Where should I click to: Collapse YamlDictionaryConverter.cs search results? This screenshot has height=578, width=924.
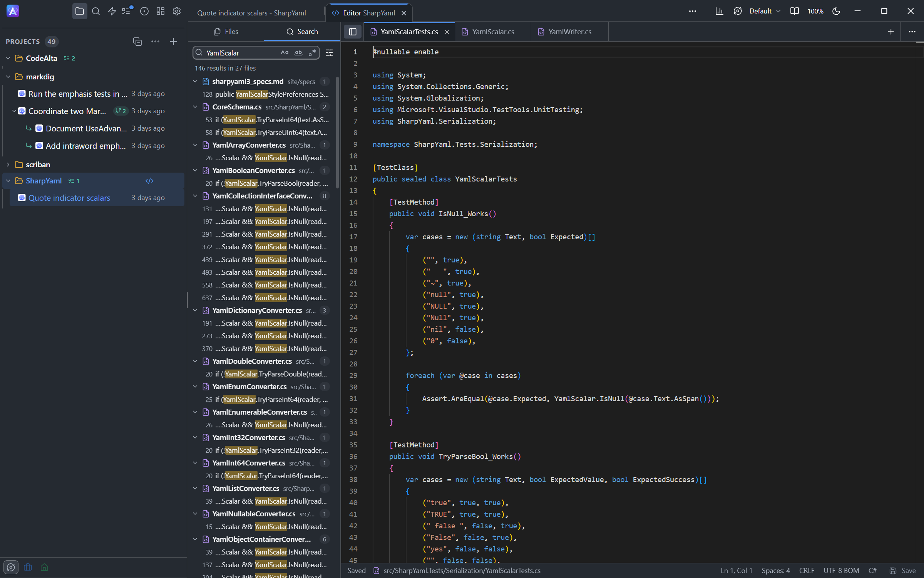pyautogui.click(x=195, y=310)
